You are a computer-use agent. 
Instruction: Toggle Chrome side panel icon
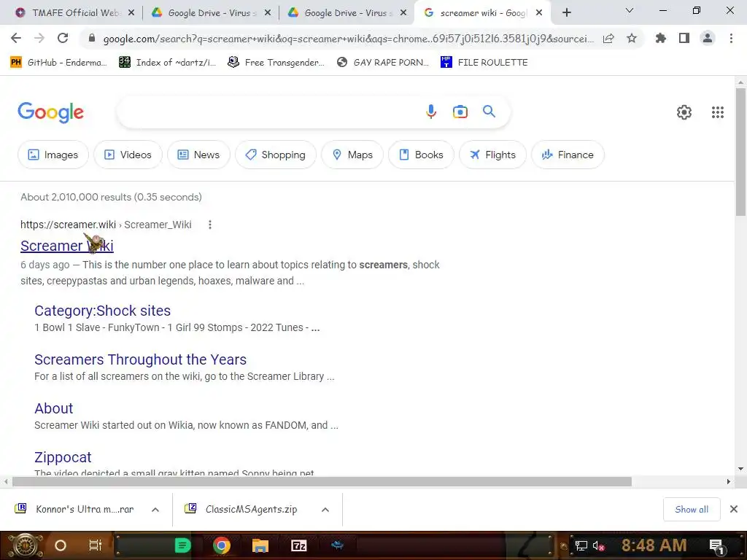[x=684, y=38]
